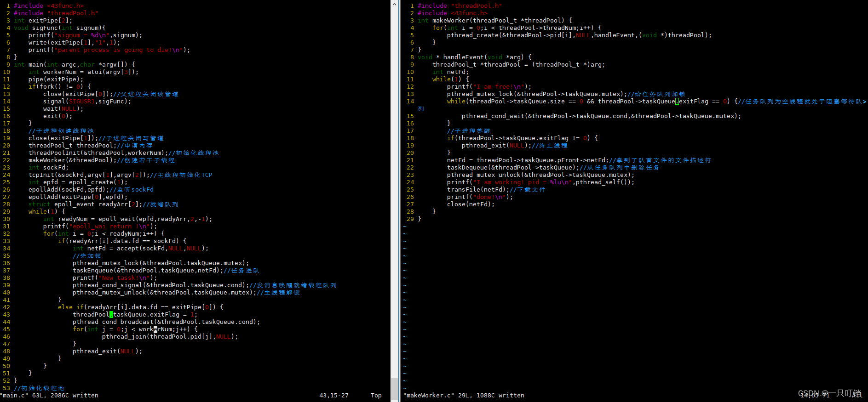Click 'int exitPipe[2];' declaration in main.c
This screenshot has height=402, width=868.
(43, 20)
